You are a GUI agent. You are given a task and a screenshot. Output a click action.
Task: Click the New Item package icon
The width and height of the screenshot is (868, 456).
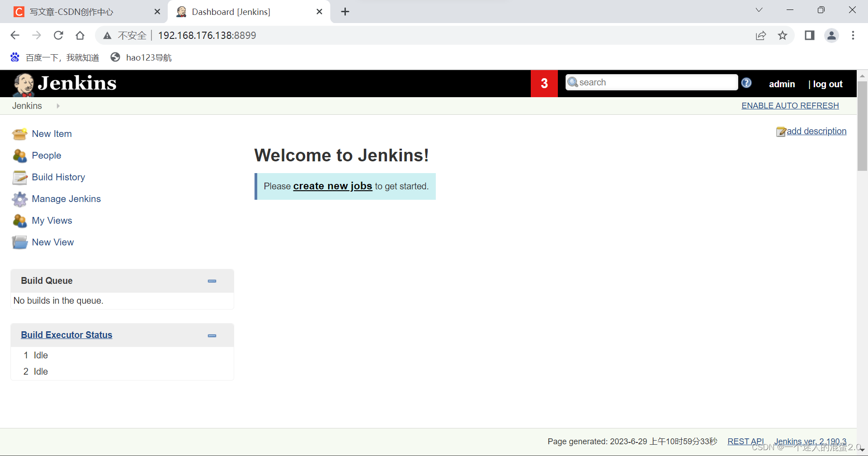pyautogui.click(x=20, y=134)
